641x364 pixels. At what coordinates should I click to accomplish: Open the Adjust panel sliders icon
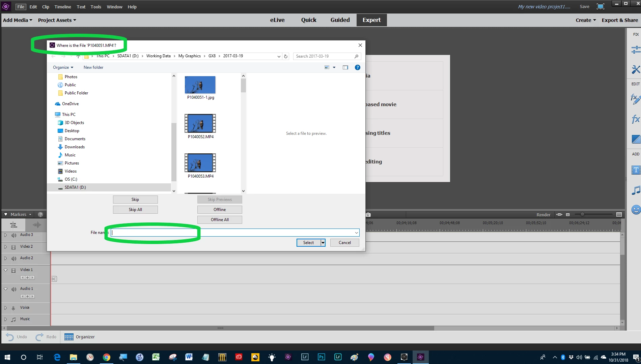click(x=636, y=50)
